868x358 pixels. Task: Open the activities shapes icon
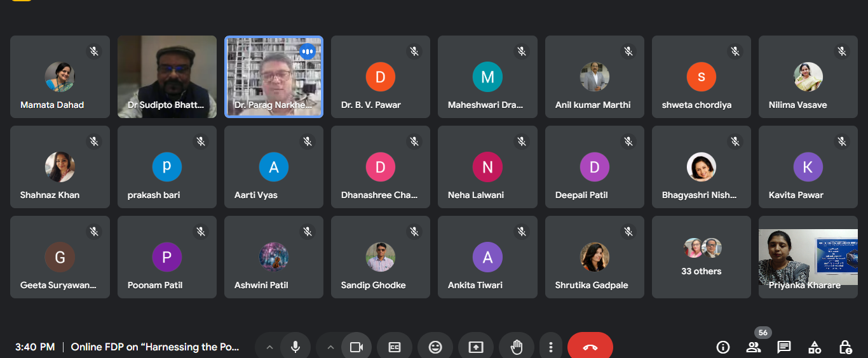[x=815, y=347]
